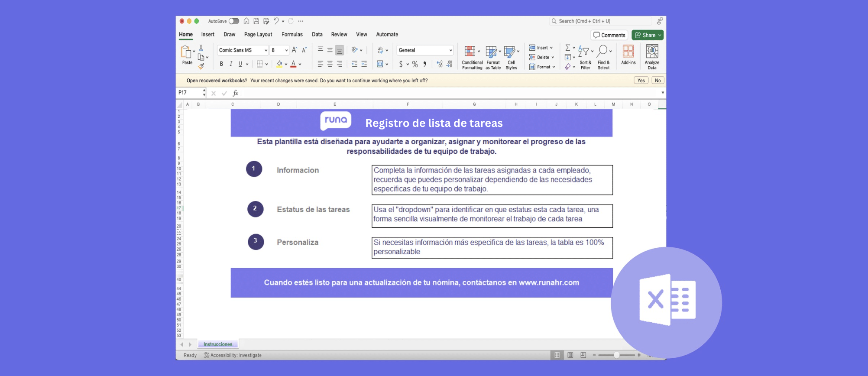Click Increase Font Size icon
This screenshot has width=868, height=376.
coord(295,50)
